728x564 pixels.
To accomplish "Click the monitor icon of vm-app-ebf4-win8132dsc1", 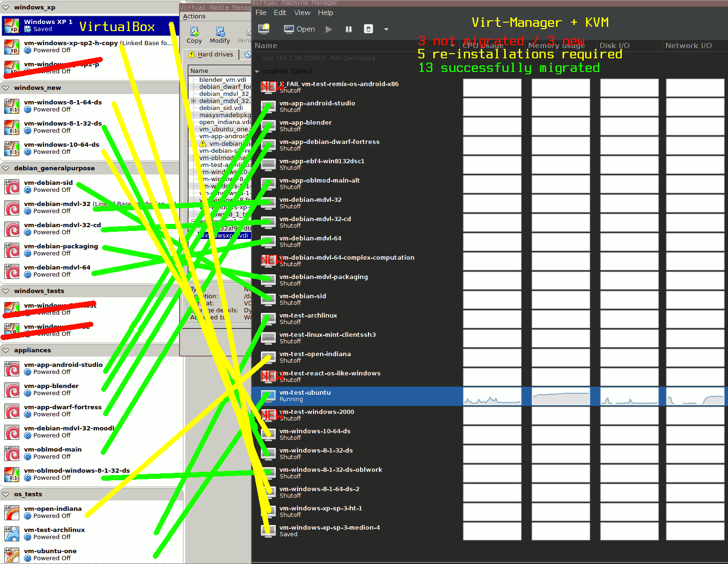I will pos(268,165).
